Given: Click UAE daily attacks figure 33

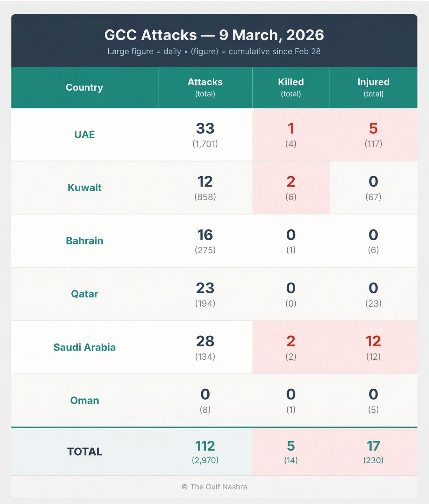Looking at the screenshot, I should tap(205, 128).
